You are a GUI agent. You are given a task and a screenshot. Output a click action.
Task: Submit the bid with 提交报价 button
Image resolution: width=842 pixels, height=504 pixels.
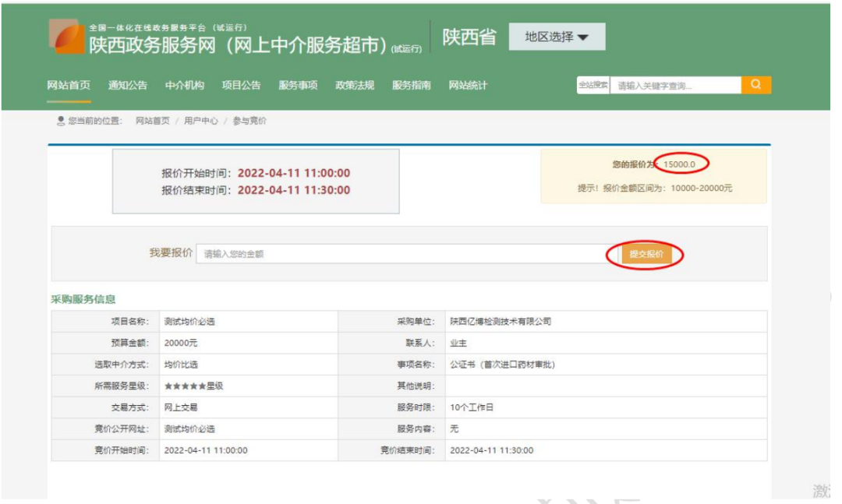pos(646,254)
